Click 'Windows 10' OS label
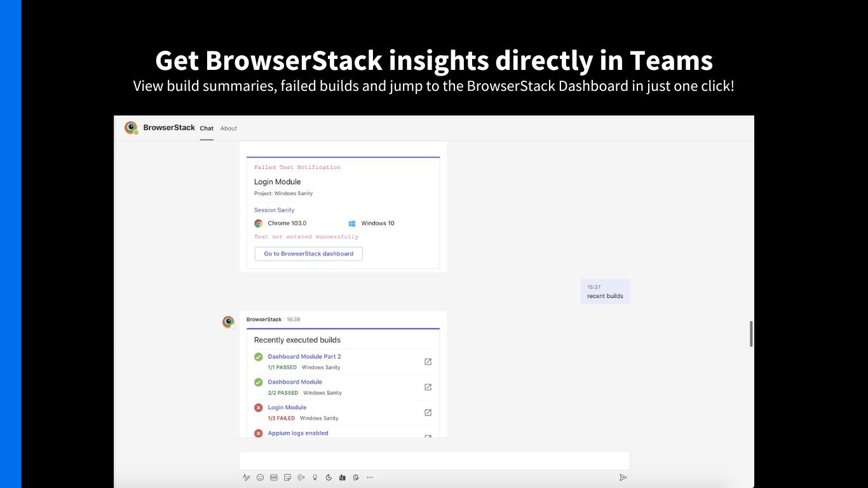This screenshot has height=488, width=868. 378,223
